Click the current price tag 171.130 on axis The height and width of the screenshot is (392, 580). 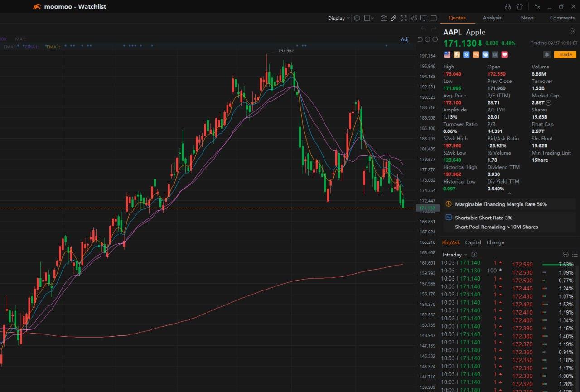click(428, 208)
